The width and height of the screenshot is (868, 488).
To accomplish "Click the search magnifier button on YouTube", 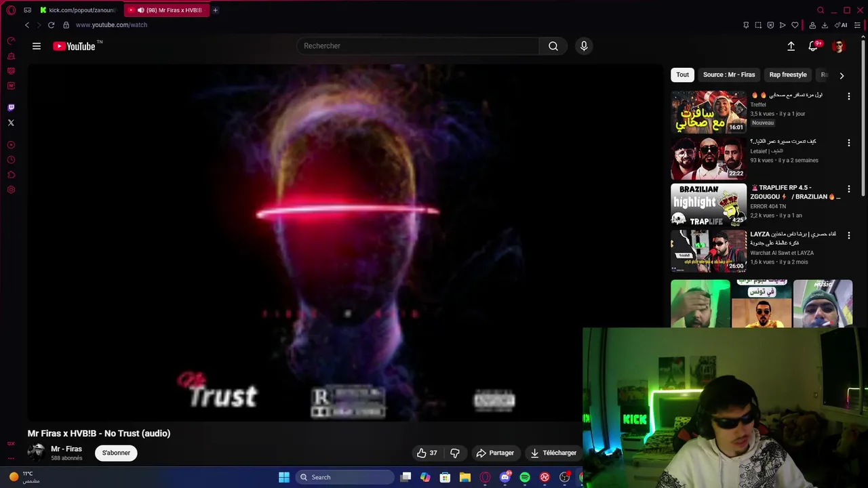I will coord(553,46).
